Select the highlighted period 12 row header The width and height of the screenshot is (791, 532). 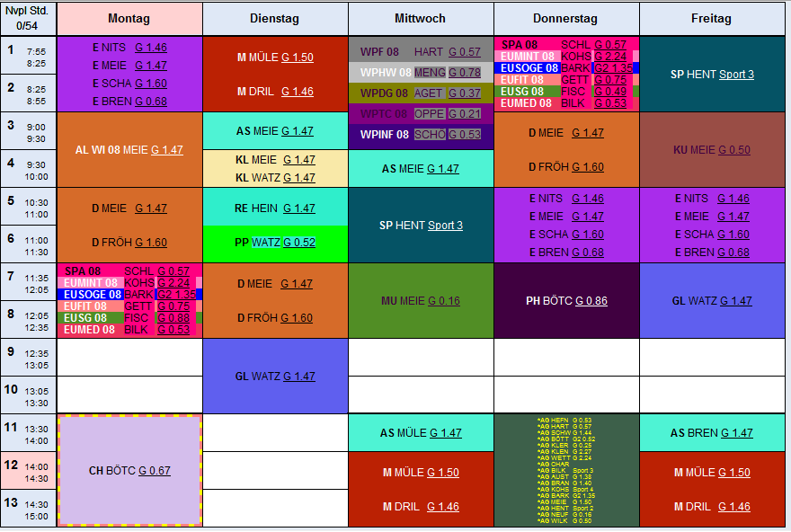[29, 471]
